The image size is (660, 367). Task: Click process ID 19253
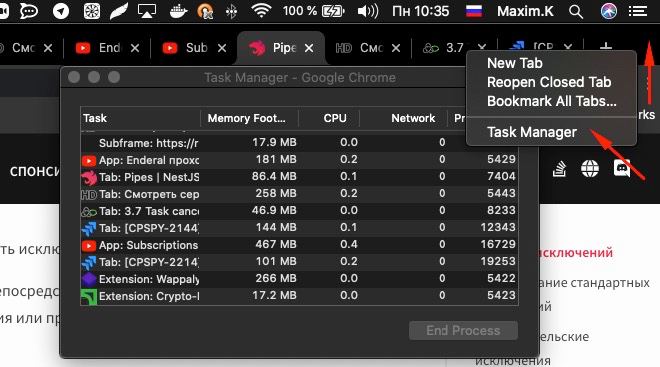[498, 261]
